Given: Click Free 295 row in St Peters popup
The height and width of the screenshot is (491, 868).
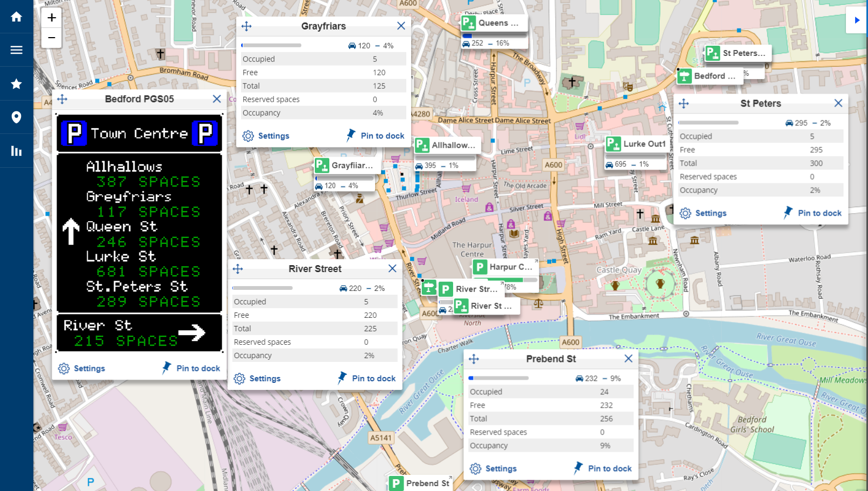Looking at the screenshot, I should pyautogui.click(x=761, y=150).
